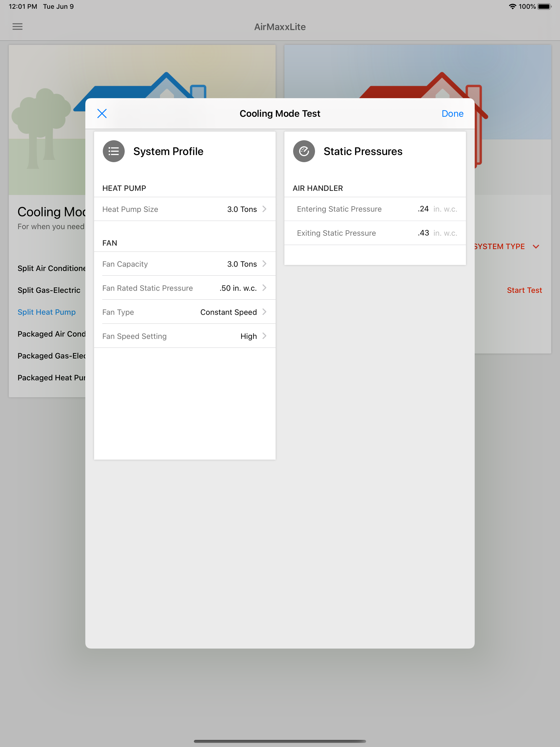Click the Wi-Fi status icon
Image resolution: width=560 pixels, height=747 pixels.
point(512,6)
